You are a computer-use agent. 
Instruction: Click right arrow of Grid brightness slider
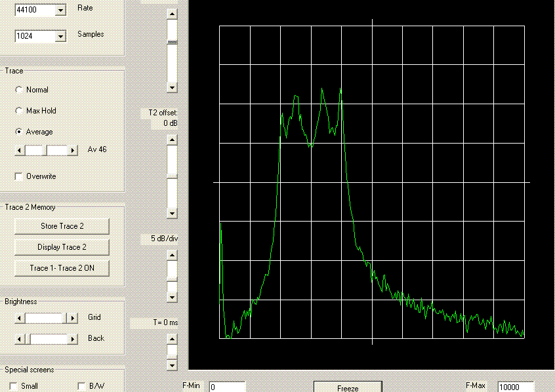(73, 318)
